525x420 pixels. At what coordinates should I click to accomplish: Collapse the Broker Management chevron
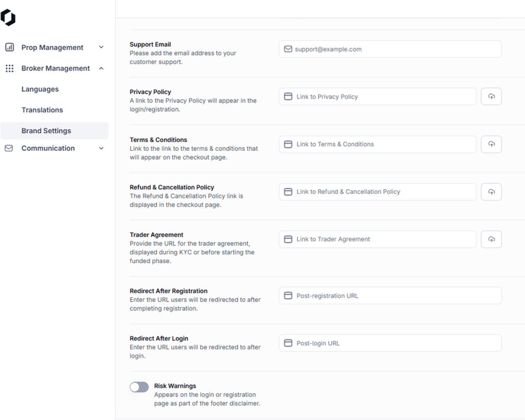tap(101, 68)
